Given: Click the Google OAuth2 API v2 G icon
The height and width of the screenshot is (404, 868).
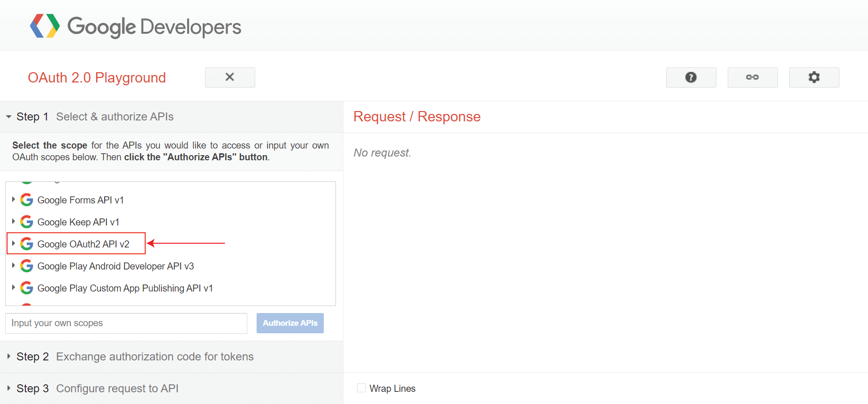Looking at the screenshot, I should pos(27,244).
